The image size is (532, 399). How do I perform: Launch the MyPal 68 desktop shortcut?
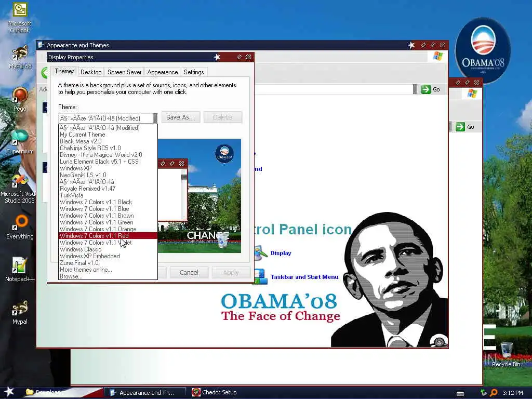click(20, 57)
